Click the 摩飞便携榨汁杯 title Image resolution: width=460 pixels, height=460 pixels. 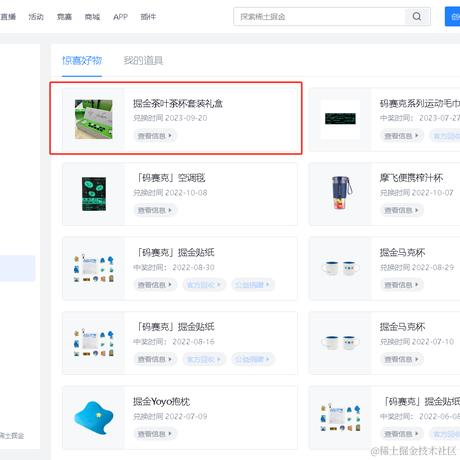tap(411, 178)
